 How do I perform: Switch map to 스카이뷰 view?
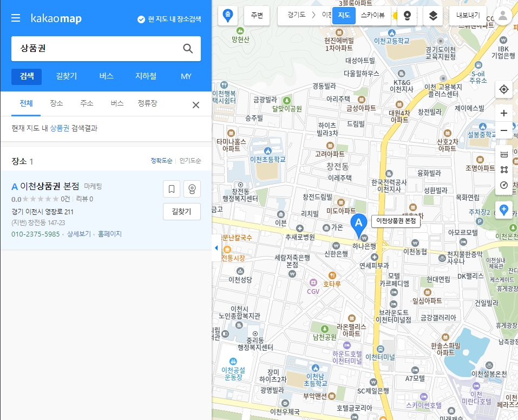pos(372,15)
